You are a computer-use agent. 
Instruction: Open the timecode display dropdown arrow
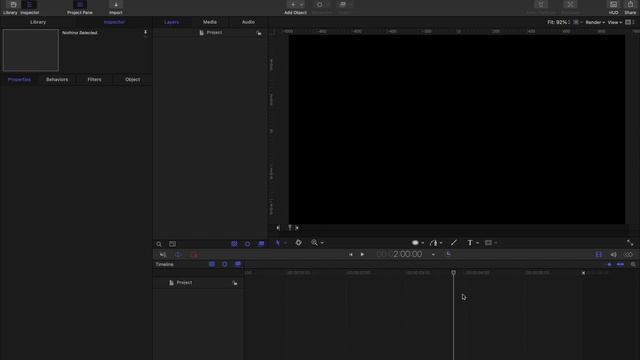(x=433, y=255)
